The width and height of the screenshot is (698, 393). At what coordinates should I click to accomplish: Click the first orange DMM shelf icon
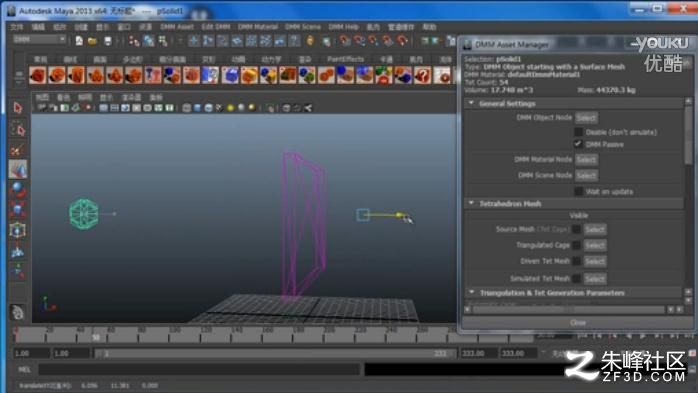pyautogui.click(x=38, y=75)
